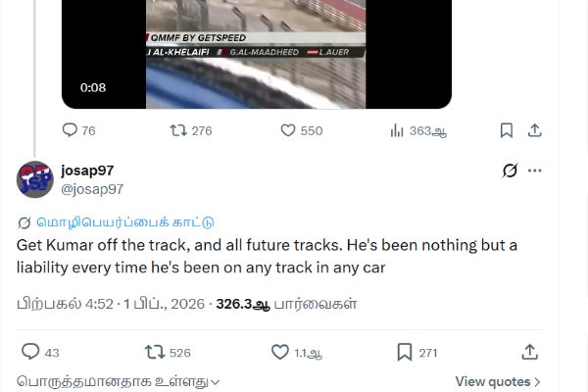Screen dimensions: 588x392
Task: Open the Grok icon beside josap97
Action: tap(510, 171)
